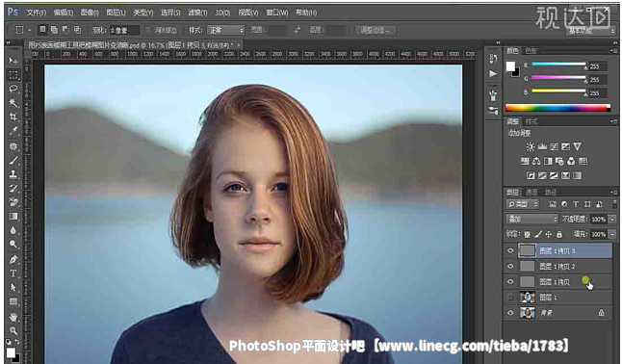Select the Path Selection tool
This screenshot has height=364, width=622.
pos(13,287)
